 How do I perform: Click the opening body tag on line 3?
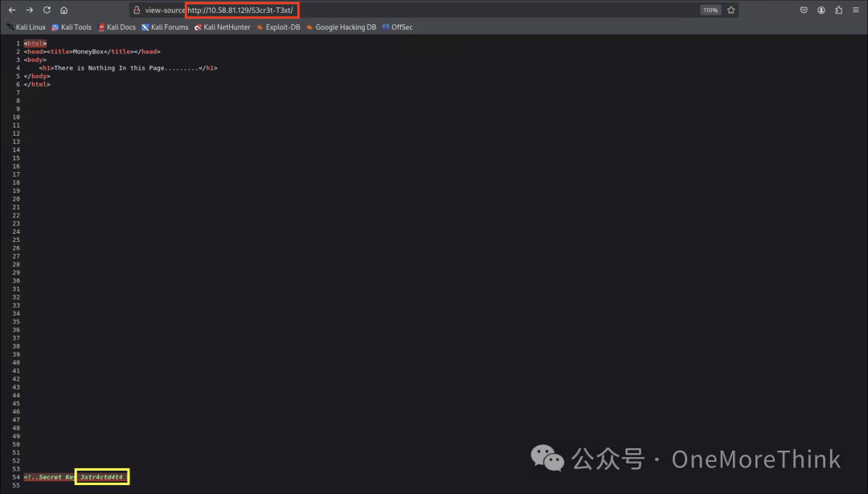click(x=35, y=59)
